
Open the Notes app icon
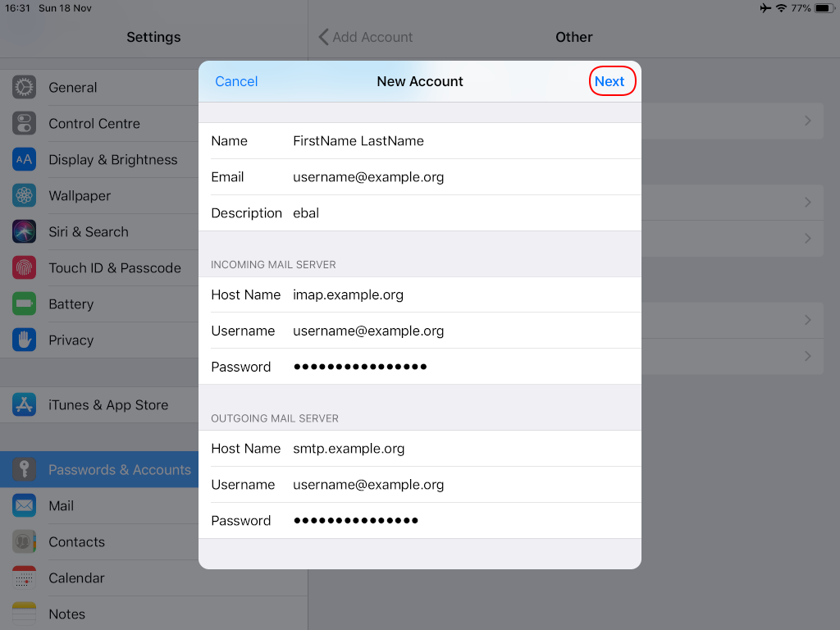pyautogui.click(x=24, y=614)
